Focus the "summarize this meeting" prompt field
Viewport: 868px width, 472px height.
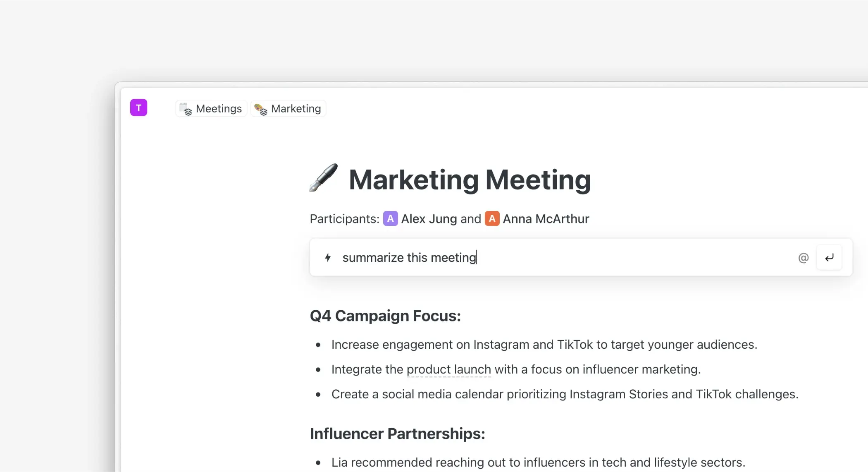coord(537,258)
